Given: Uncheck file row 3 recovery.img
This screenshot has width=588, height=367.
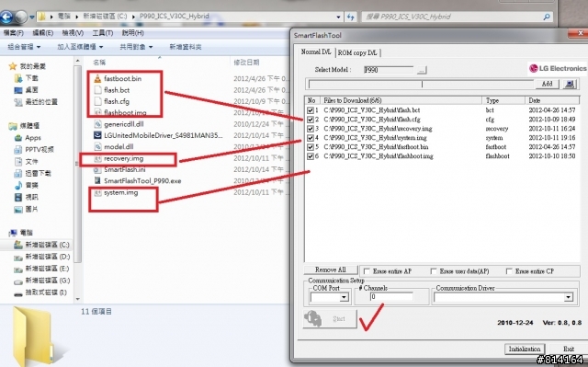Looking at the screenshot, I should coord(311,129).
